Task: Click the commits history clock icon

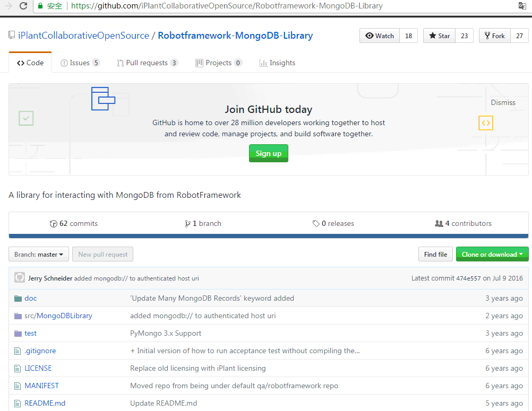Action: point(53,224)
